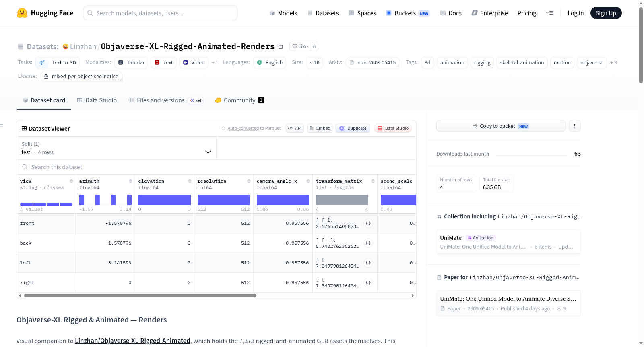Open the Linzhan owner profile link
This screenshot has width=644, height=347.
coord(83,46)
